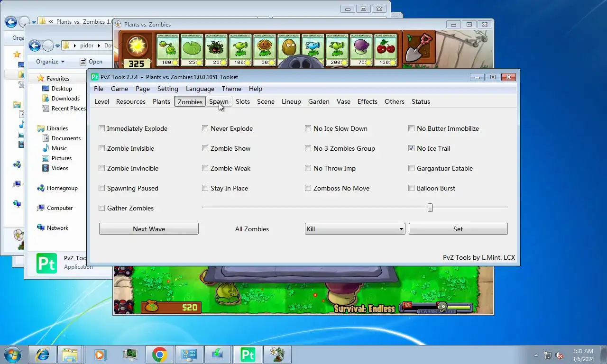The height and width of the screenshot is (364, 607).
Task: Click the muted volume tray icon
Action: pos(560,355)
